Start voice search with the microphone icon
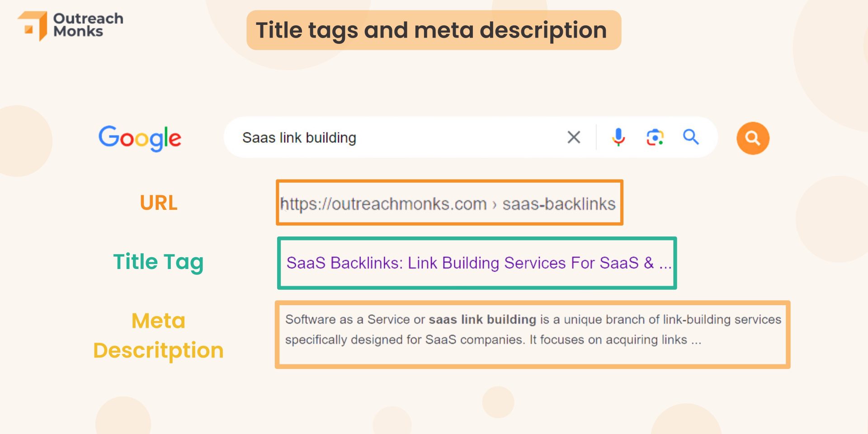The image size is (868, 434). tap(618, 137)
